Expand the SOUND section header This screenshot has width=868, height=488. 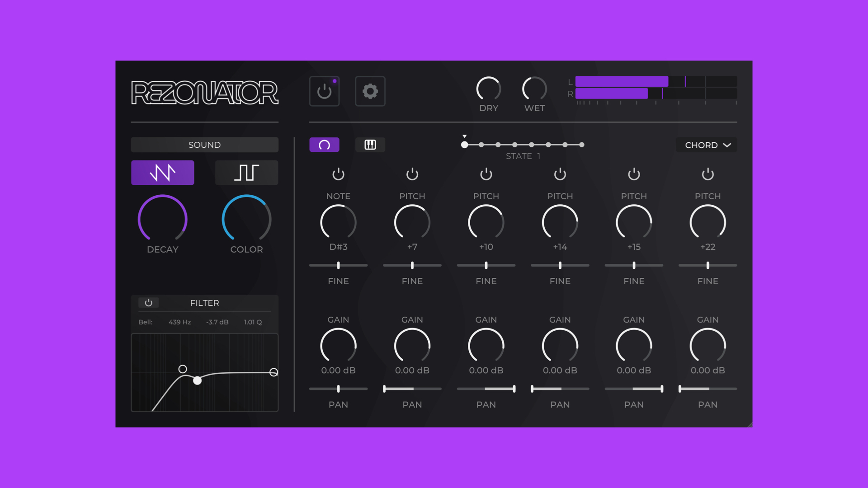pyautogui.click(x=204, y=145)
